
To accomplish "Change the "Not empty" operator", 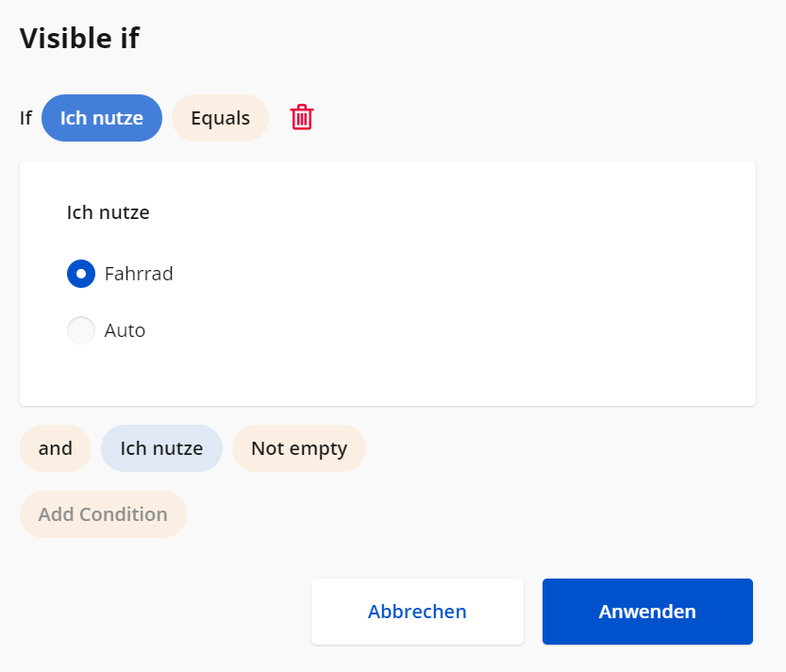I will (298, 448).
